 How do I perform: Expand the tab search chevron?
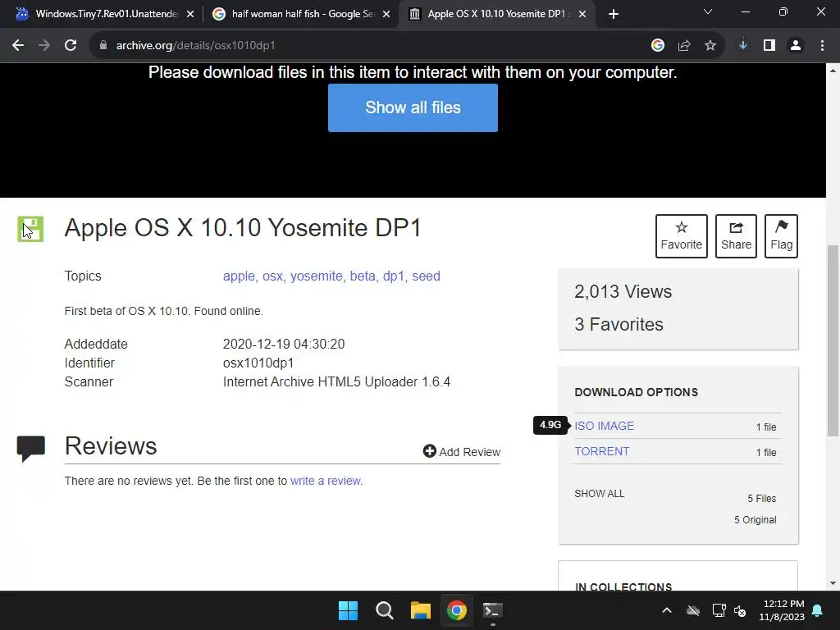tap(708, 11)
